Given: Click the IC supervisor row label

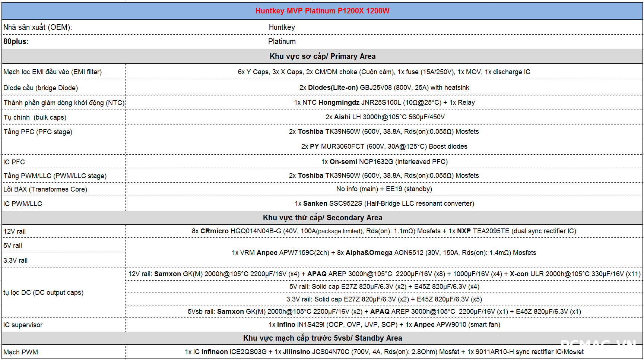Looking at the screenshot, I should pyautogui.click(x=23, y=325).
